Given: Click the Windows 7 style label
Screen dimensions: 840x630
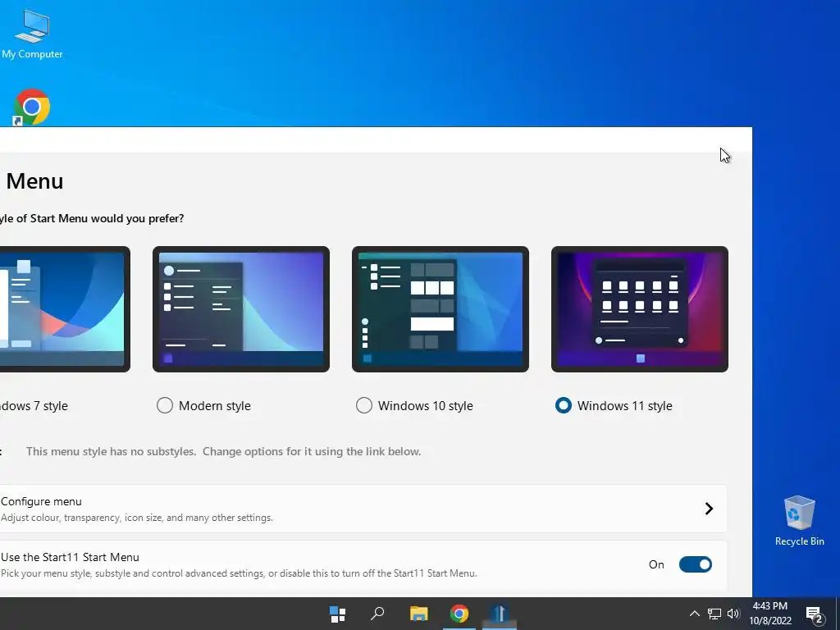Looking at the screenshot, I should coord(34,406).
